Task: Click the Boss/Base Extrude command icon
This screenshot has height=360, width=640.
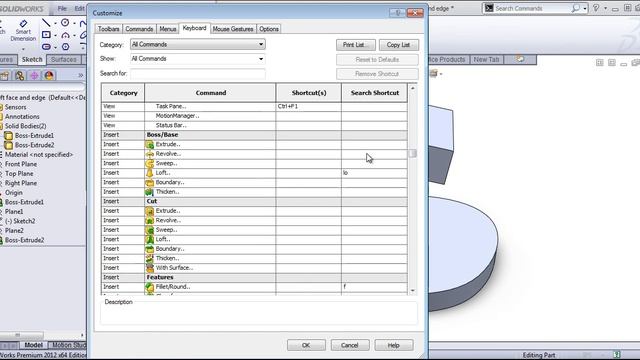Action: 150,144
